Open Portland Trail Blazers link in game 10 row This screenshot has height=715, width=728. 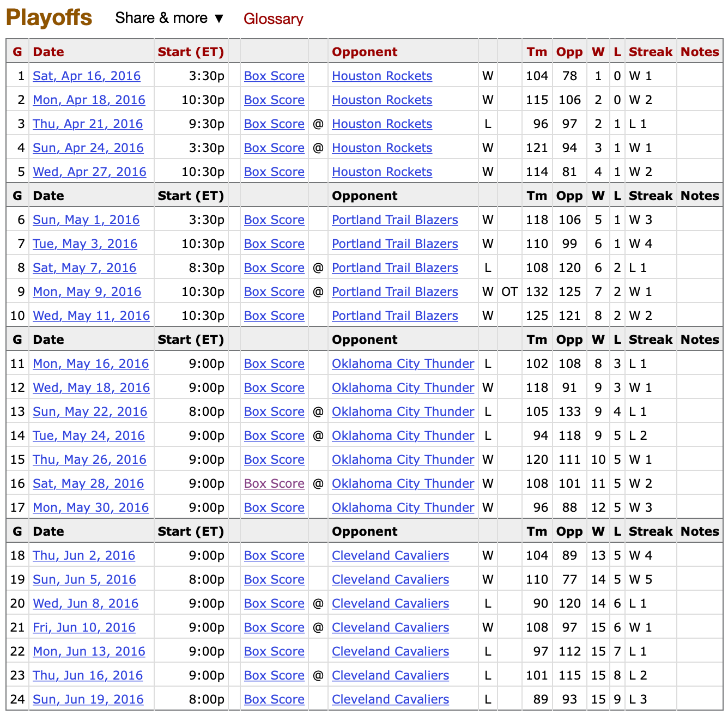tap(395, 316)
